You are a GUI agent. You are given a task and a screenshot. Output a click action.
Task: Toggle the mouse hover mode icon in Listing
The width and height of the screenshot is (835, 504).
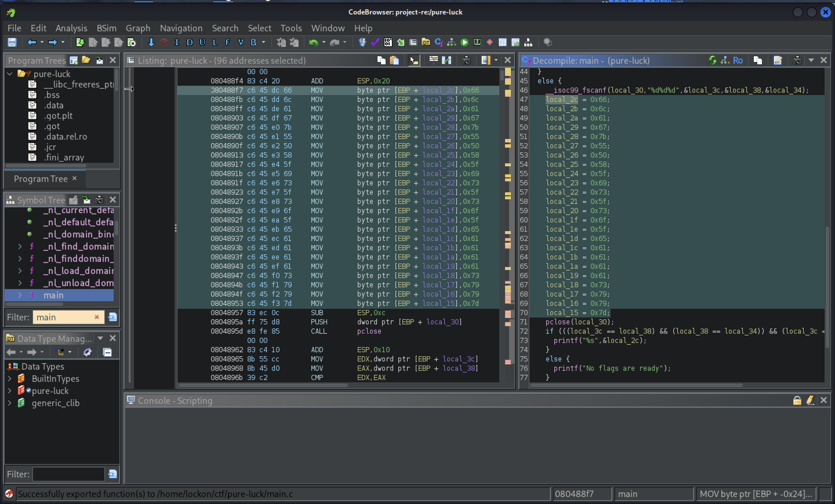[x=414, y=60]
